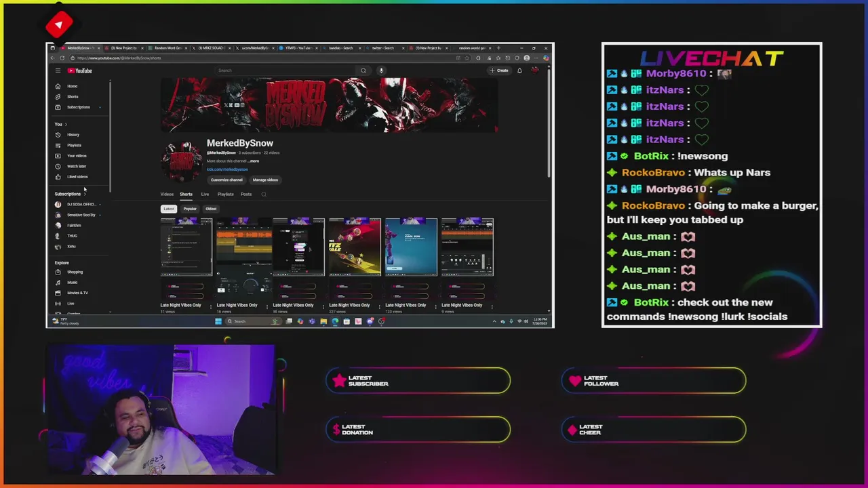The height and width of the screenshot is (488, 868).
Task: Switch to the Live channel tab
Action: click(x=205, y=195)
